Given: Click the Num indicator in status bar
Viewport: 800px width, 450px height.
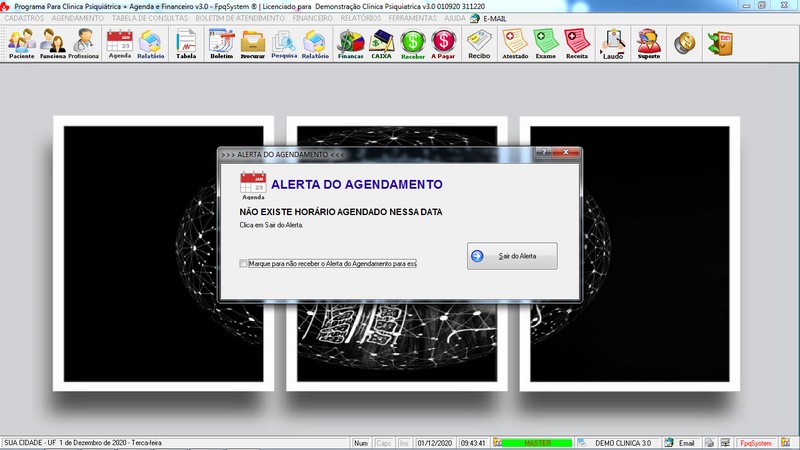Looking at the screenshot, I should [x=361, y=443].
